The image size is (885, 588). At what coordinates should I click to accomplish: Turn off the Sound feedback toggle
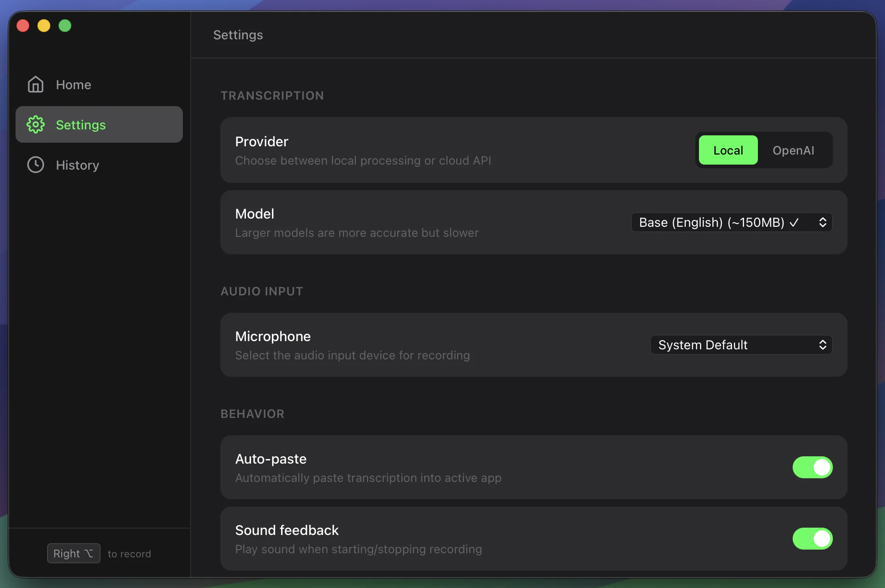click(812, 539)
